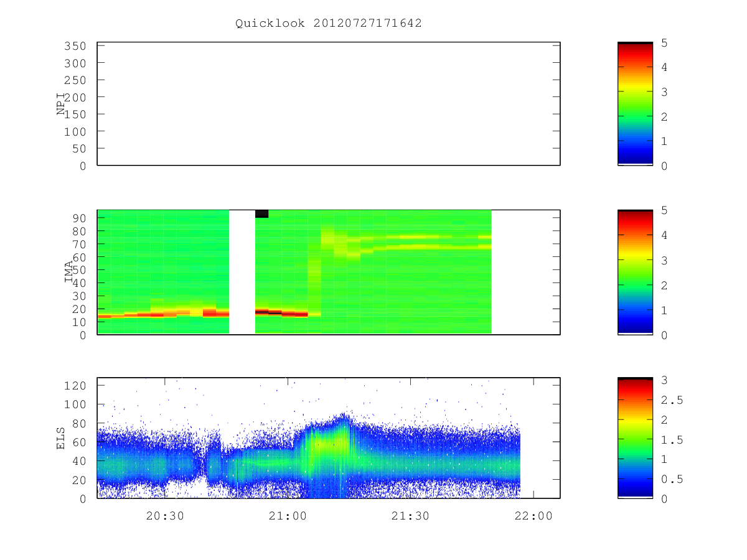Click the ELS panel color scale bar
The image size is (747, 560).
(x=635, y=438)
